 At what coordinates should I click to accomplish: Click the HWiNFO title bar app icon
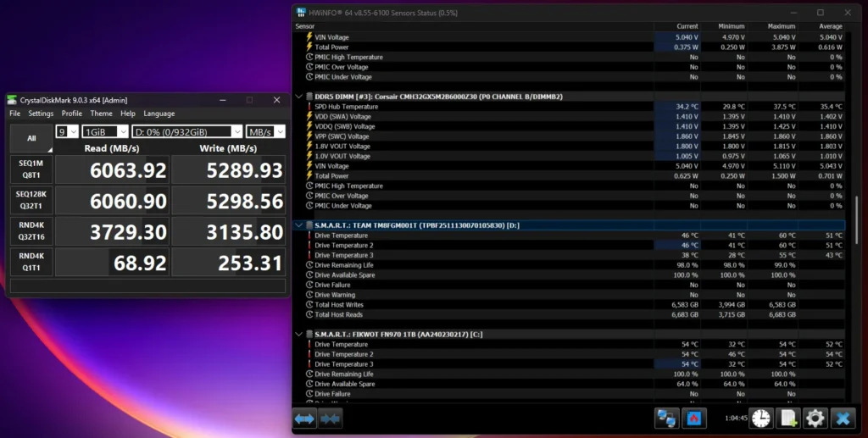[301, 12]
